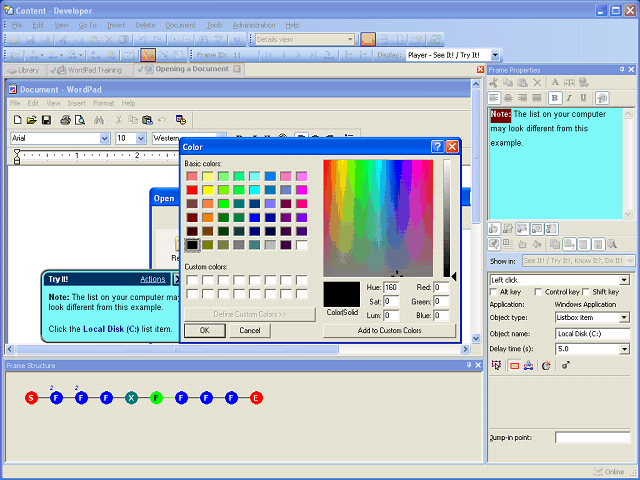The width and height of the screenshot is (640, 480).
Task: Click the WordPad Find binoculars icon
Action: 99,120
